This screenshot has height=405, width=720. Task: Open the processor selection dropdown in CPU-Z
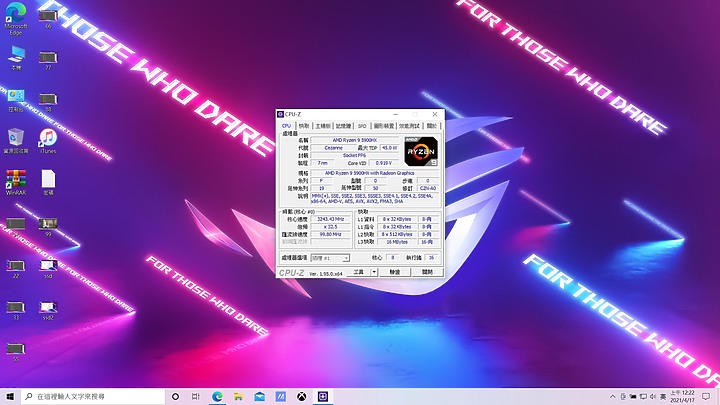(x=330, y=258)
